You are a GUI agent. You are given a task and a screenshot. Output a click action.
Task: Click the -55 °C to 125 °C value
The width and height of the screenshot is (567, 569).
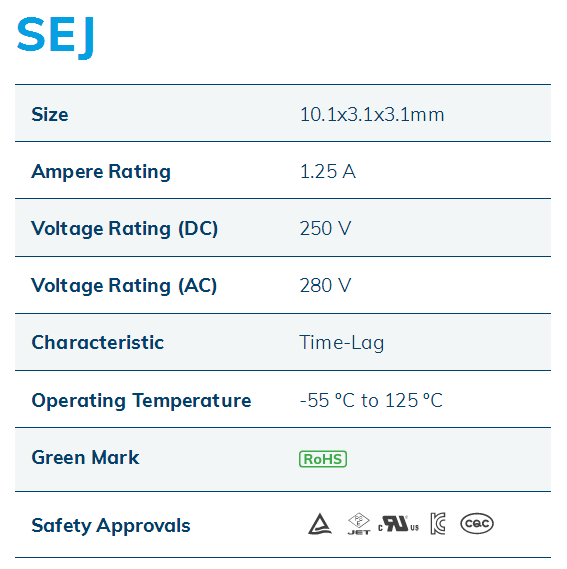(x=371, y=400)
